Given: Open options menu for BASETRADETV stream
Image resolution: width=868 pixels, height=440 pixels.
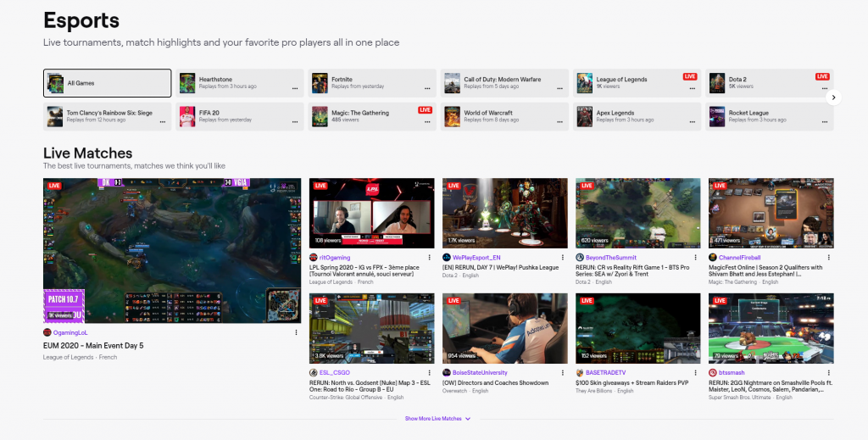Looking at the screenshot, I should point(695,372).
